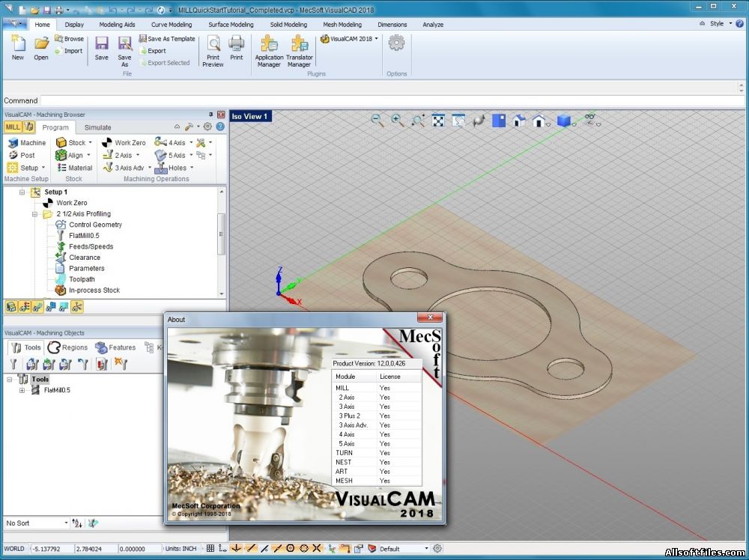Click Zoom Extents in the viewport toolbar

(x=438, y=120)
